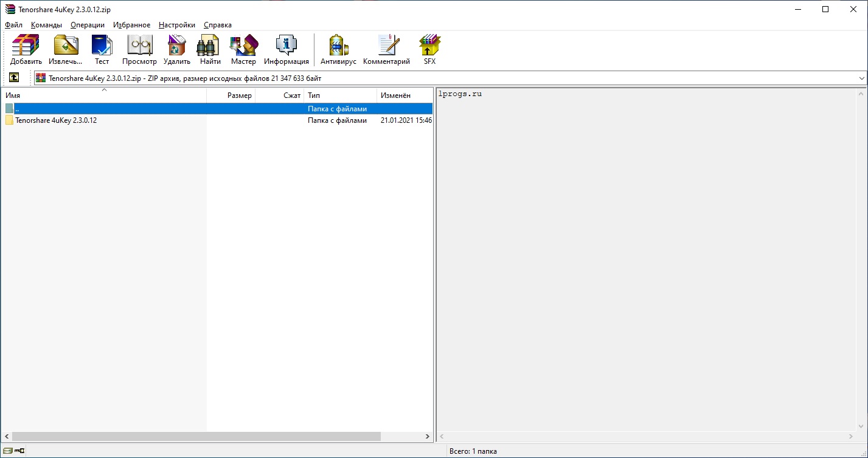
Task: Open the Файл menu
Action: [13, 25]
